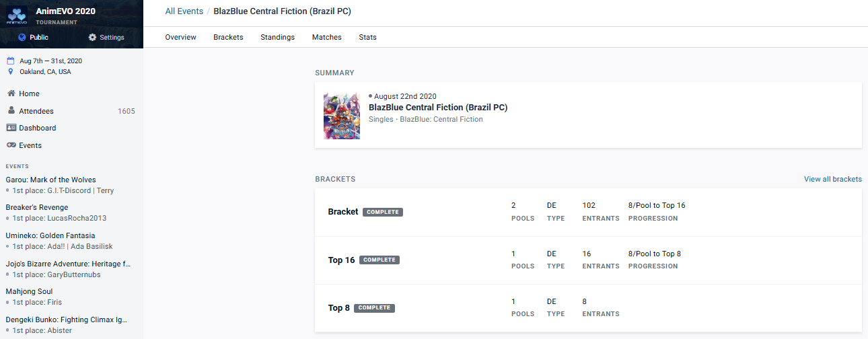Image resolution: width=868 pixels, height=339 pixels.
Task: Click View all brackets link
Action: [832, 179]
